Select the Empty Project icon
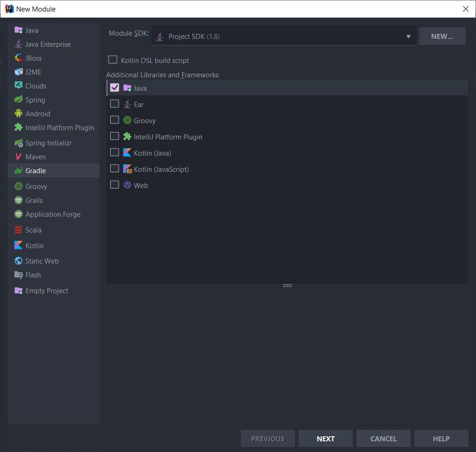The height and width of the screenshot is (452, 476). click(x=19, y=290)
